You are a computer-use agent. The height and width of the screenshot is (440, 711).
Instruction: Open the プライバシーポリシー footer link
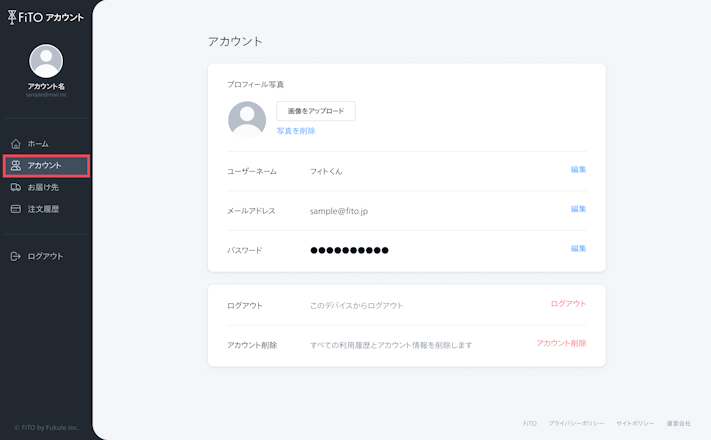tap(576, 423)
